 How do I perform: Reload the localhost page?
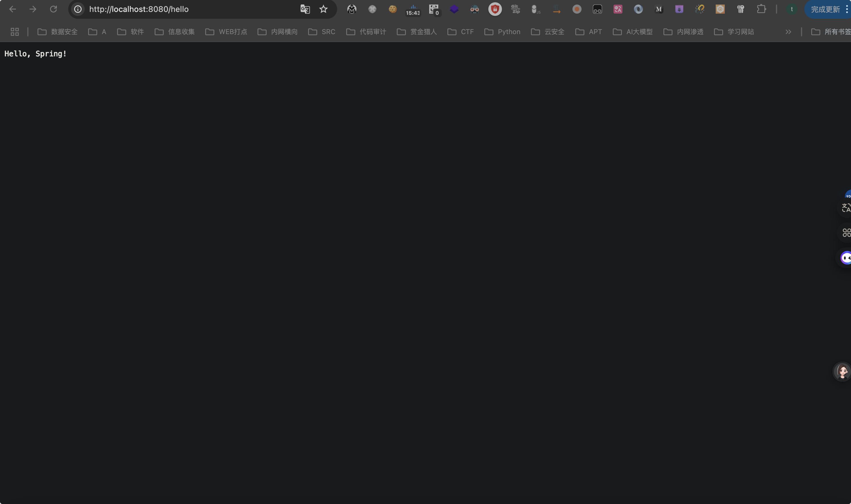[53, 9]
